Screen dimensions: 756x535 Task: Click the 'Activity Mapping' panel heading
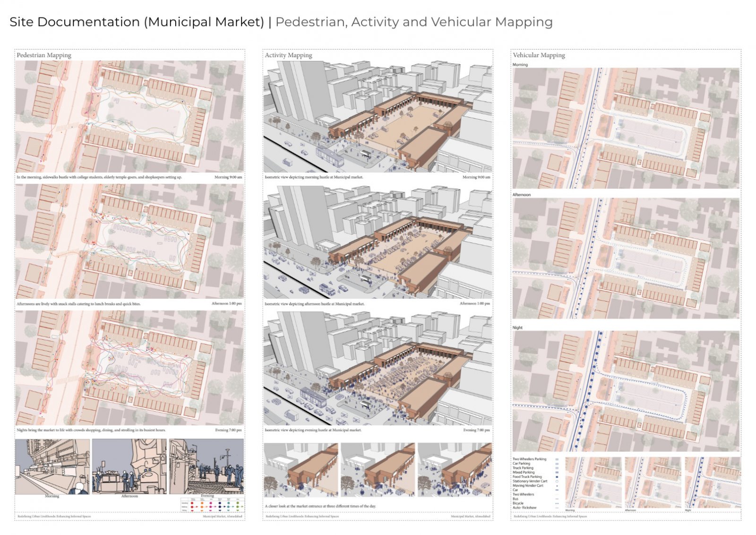point(288,55)
